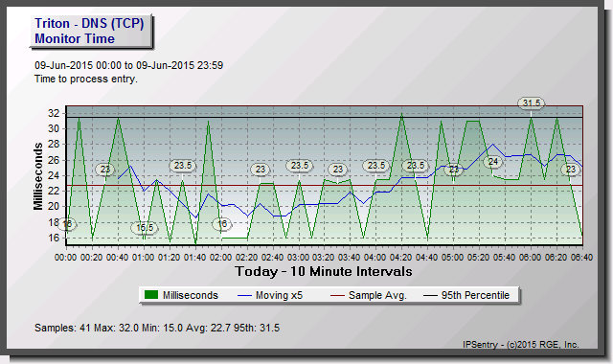Select the blue Moving x5 legend line

coord(244,296)
